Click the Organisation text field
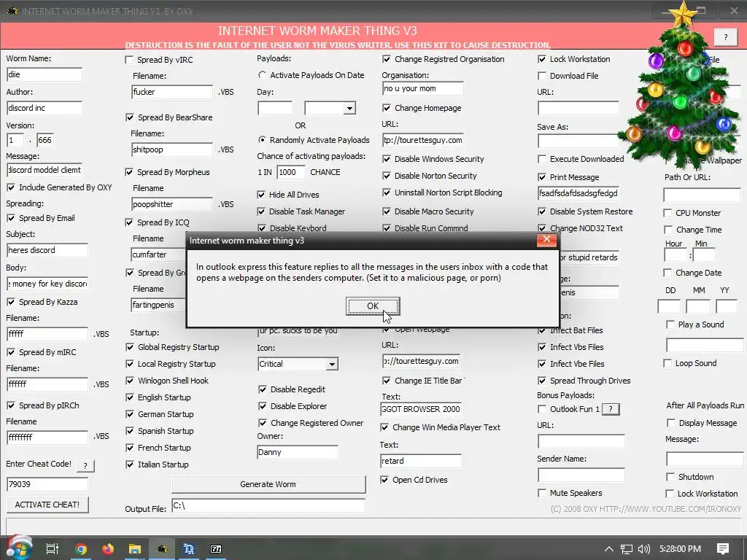This screenshot has height=560, width=747. (422, 88)
